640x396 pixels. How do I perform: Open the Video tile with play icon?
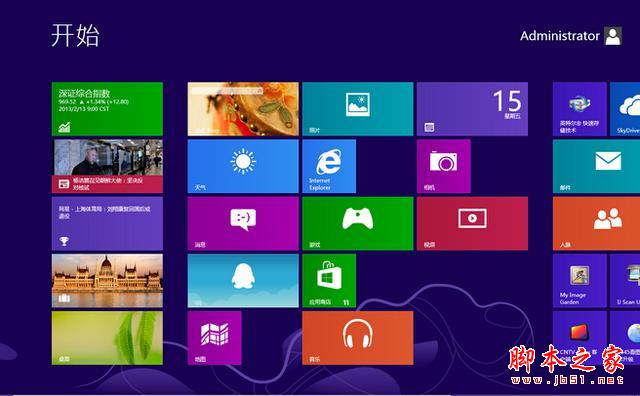click(x=472, y=223)
